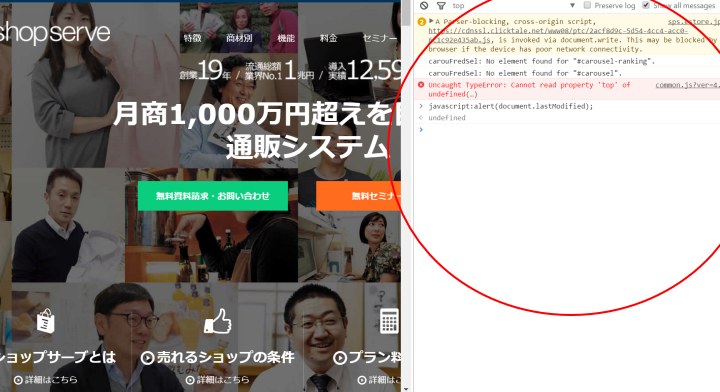720x392 pixels.
Task: Open the 特徴 menu item
Action: 192,38
